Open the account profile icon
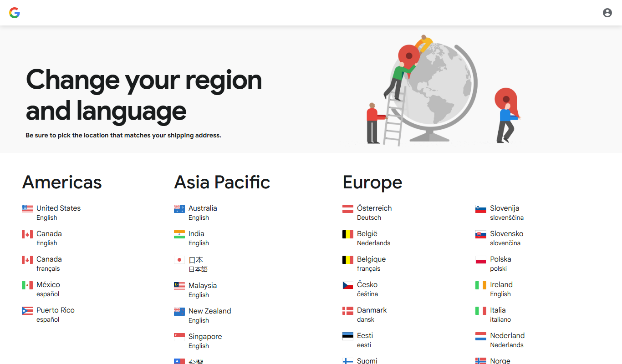Image resolution: width=622 pixels, height=364 pixels. 607,13
